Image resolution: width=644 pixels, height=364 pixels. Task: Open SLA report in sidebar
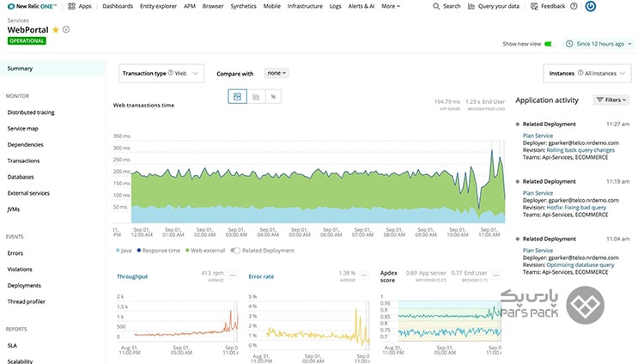12,345
